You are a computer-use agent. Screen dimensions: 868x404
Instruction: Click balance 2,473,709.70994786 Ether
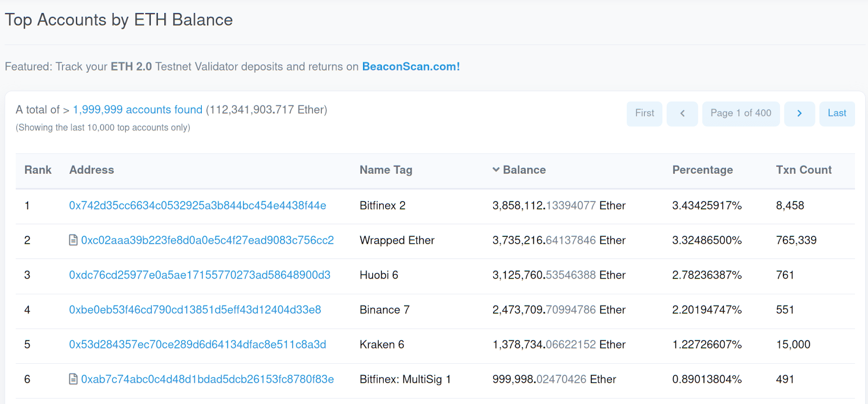[x=559, y=310]
